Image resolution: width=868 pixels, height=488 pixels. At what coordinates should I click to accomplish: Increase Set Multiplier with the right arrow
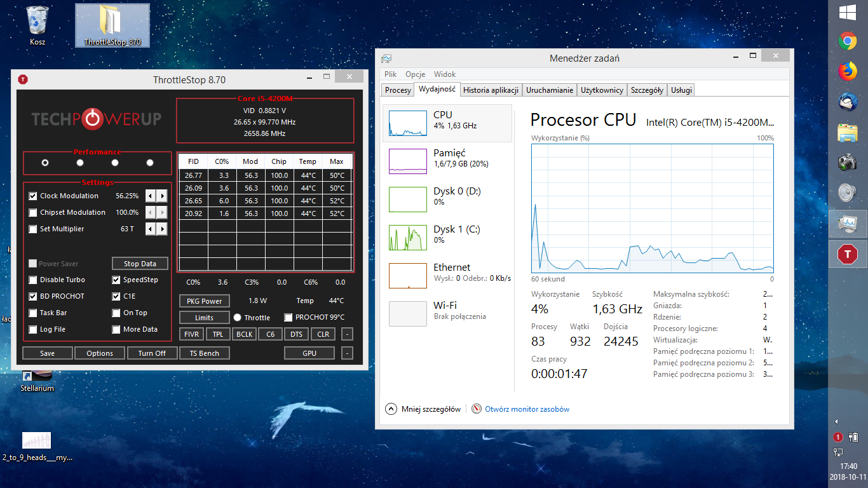[x=162, y=229]
